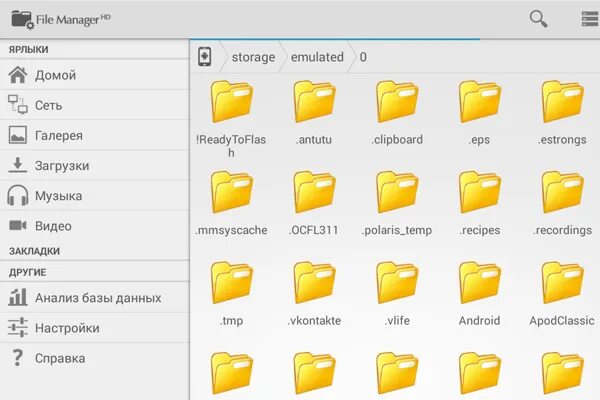This screenshot has width=600, height=400.
Task: Navigate to storage in breadcrumb path
Action: 253,57
